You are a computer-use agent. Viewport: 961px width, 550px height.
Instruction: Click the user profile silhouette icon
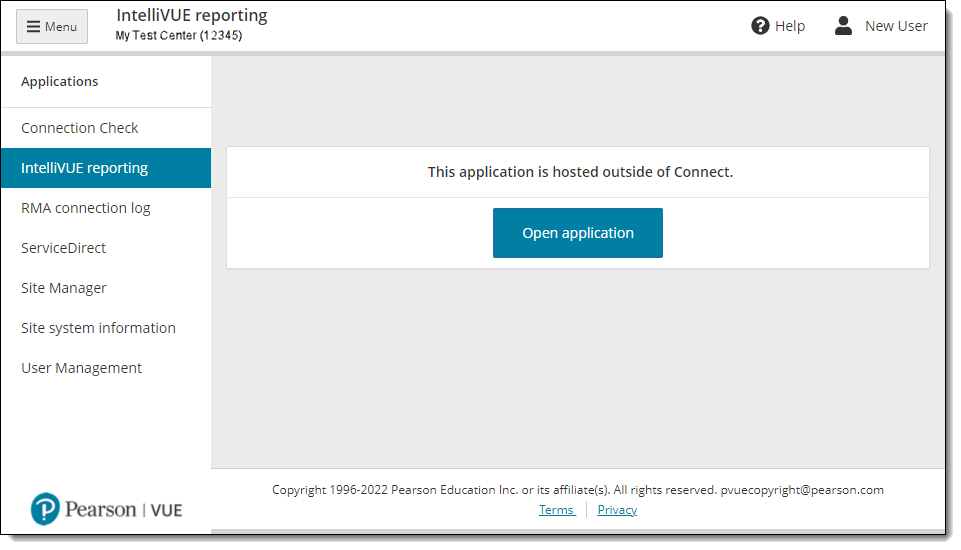pos(843,26)
